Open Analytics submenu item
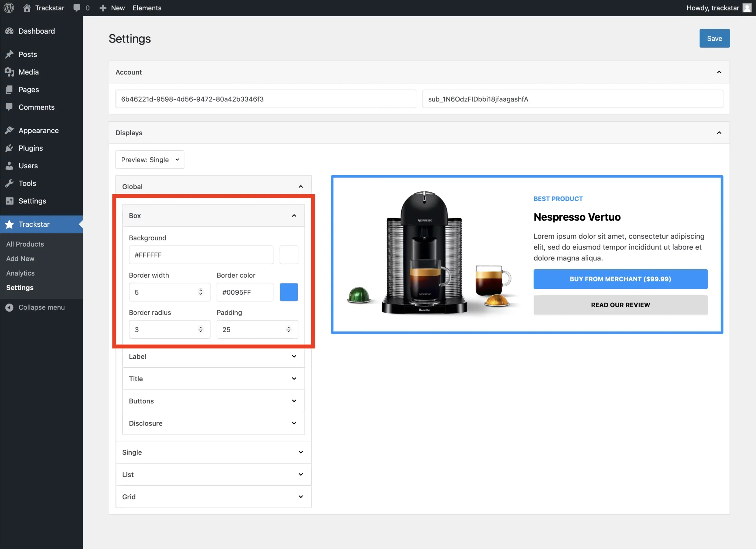 20,273
